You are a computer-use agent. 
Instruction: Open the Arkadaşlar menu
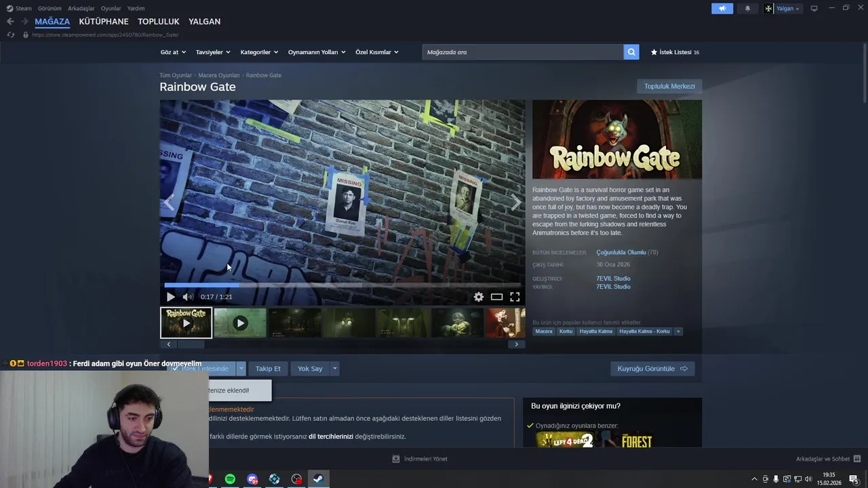point(81,8)
